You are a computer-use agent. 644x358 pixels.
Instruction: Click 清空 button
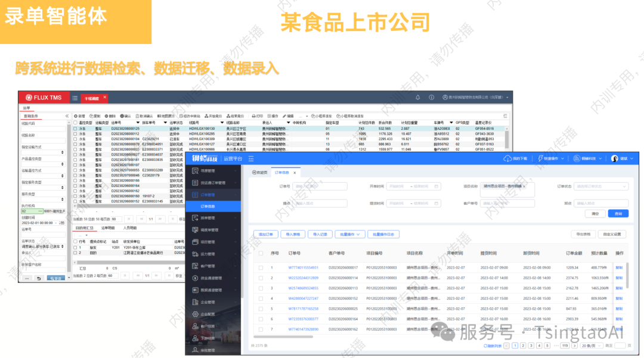(595, 214)
